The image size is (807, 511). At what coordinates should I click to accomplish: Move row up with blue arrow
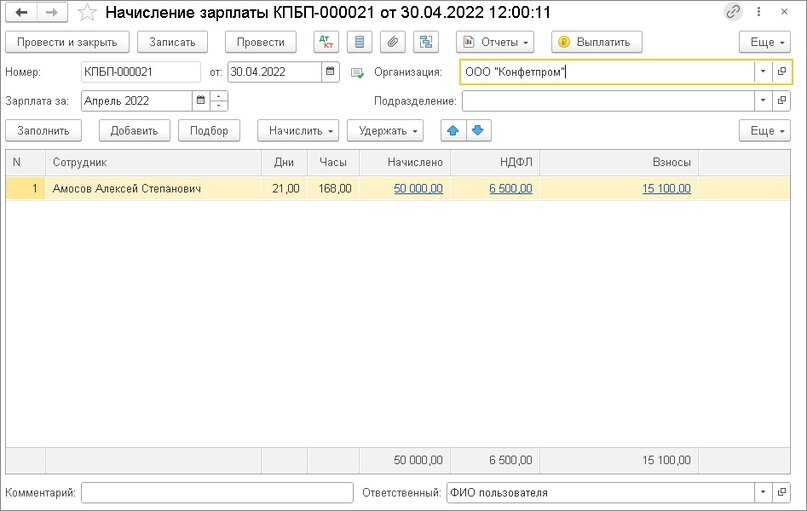tap(453, 131)
